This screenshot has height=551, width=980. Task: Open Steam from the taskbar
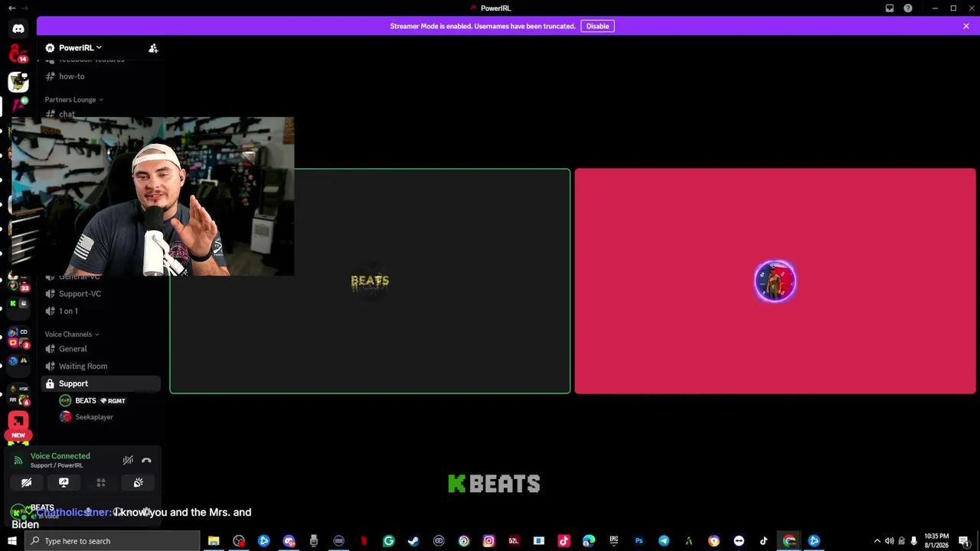point(413,541)
